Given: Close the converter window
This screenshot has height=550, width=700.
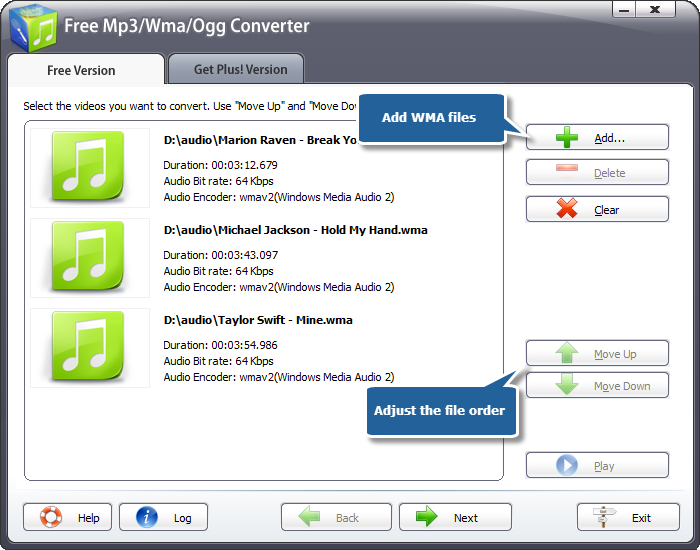Looking at the screenshot, I should point(655,9).
